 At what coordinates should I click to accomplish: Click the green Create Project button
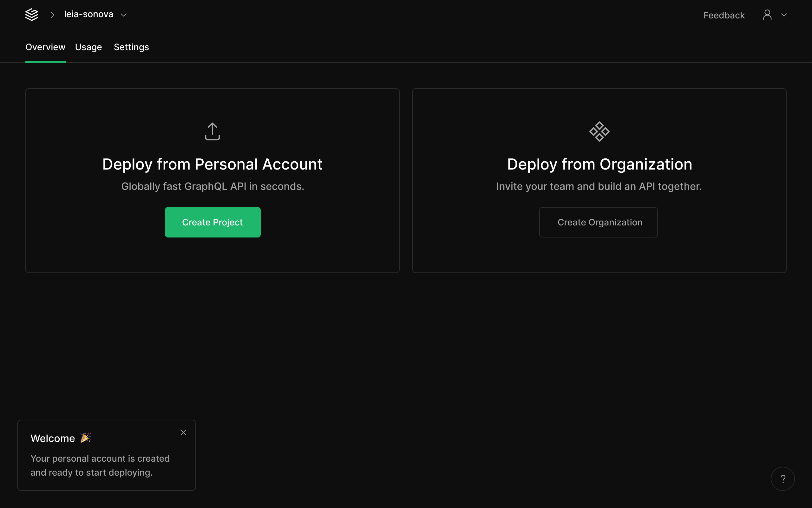pyautogui.click(x=213, y=222)
